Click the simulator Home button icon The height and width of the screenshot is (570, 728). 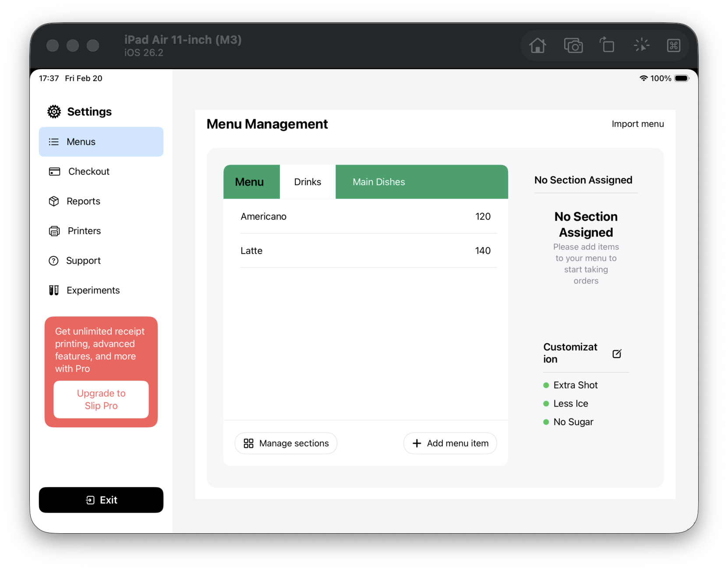[x=537, y=46]
